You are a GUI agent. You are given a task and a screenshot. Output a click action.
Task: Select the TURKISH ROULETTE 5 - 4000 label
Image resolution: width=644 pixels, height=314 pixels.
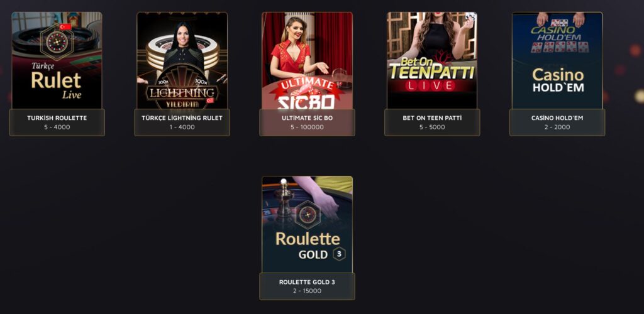tap(57, 122)
